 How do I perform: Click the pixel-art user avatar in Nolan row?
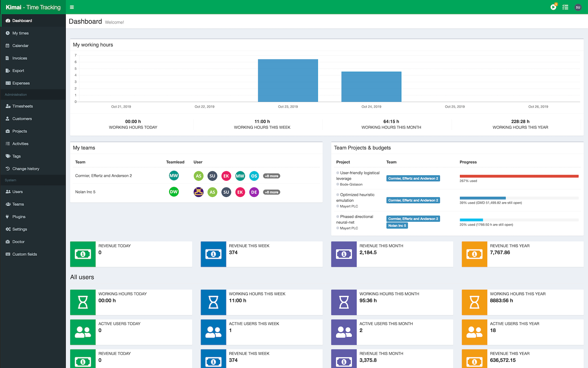click(x=198, y=192)
